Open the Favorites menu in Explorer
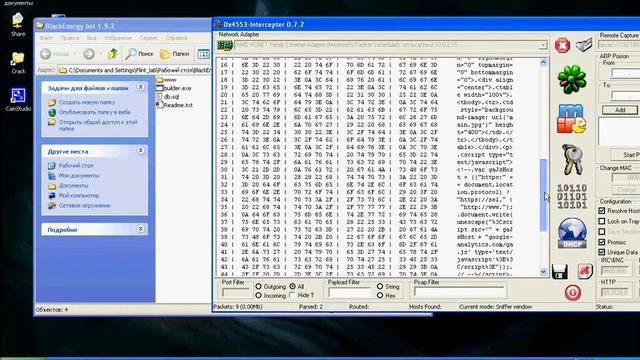 pyautogui.click(x=118, y=38)
